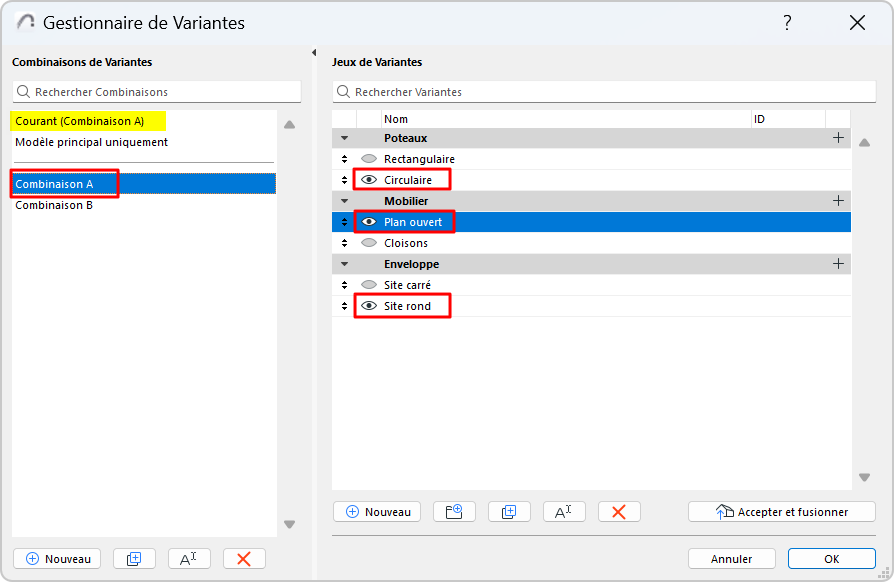Rename the selected variant in right panel
The image size is (894, 582).
[564, 511]
